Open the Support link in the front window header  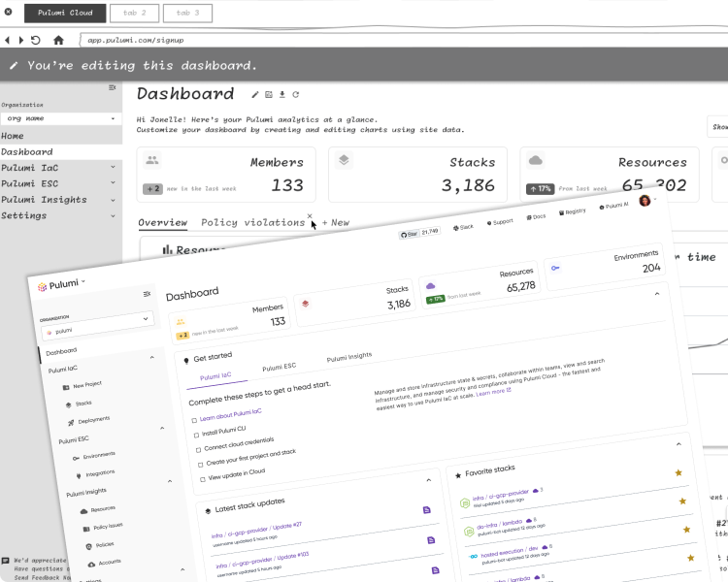click(x=500, y=222)
